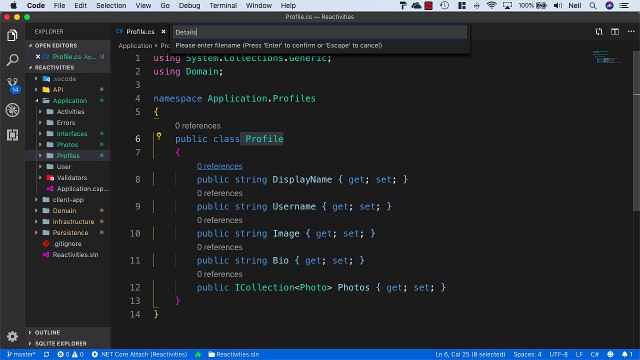The width and height of the screenshot is (640, 360).
Task: Click the lightbulb quick-fix icon on line 6
Action: 159,136
